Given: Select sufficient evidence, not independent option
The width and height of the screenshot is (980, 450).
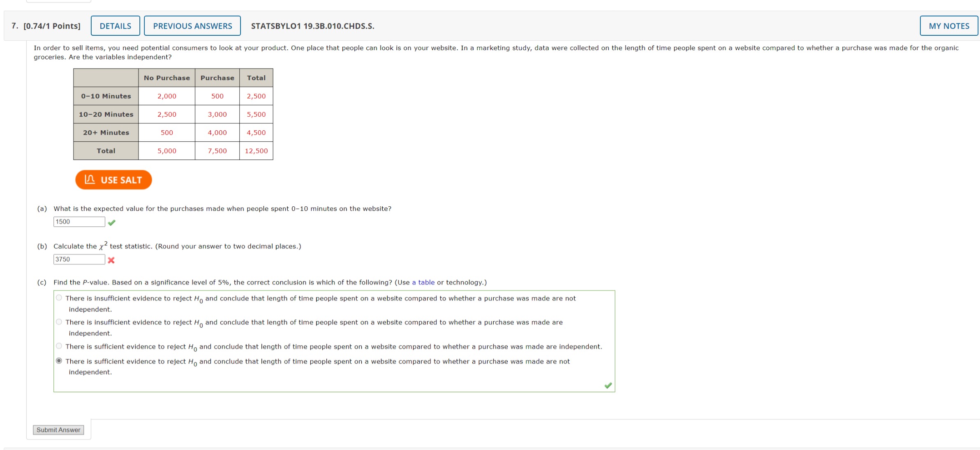Looking at the screenshot, I should pos(59,361).
